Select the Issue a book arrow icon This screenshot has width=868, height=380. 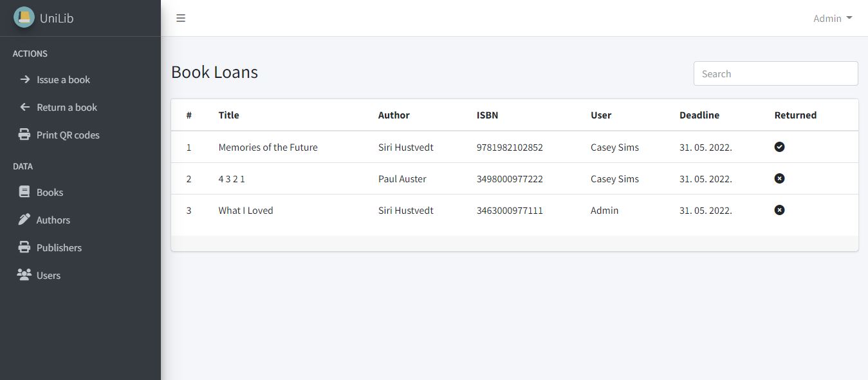[x=24, y=79]
